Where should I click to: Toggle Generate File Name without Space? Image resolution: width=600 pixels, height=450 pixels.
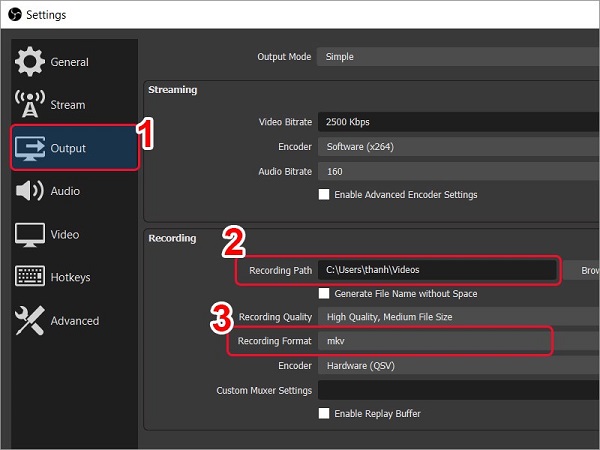tap(324, 294)
